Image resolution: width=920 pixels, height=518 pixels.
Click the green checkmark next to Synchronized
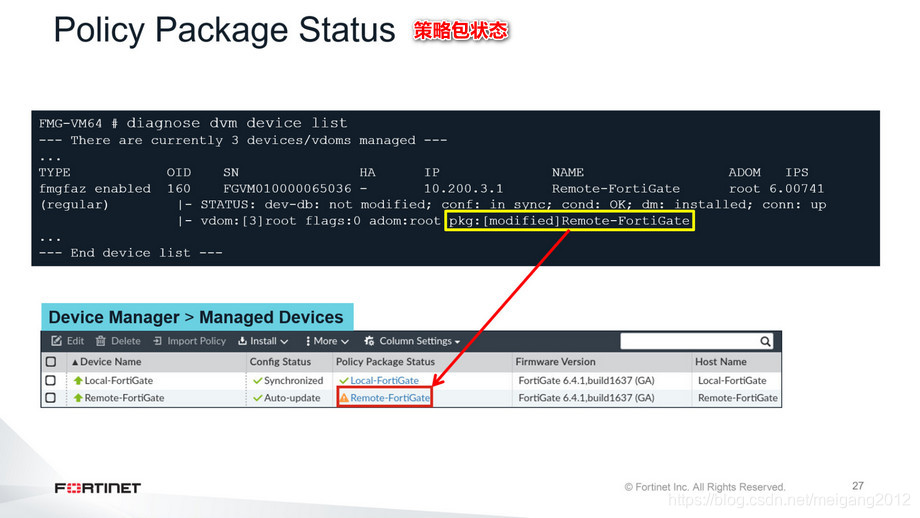pyautogui.click(x=257, y=381)
